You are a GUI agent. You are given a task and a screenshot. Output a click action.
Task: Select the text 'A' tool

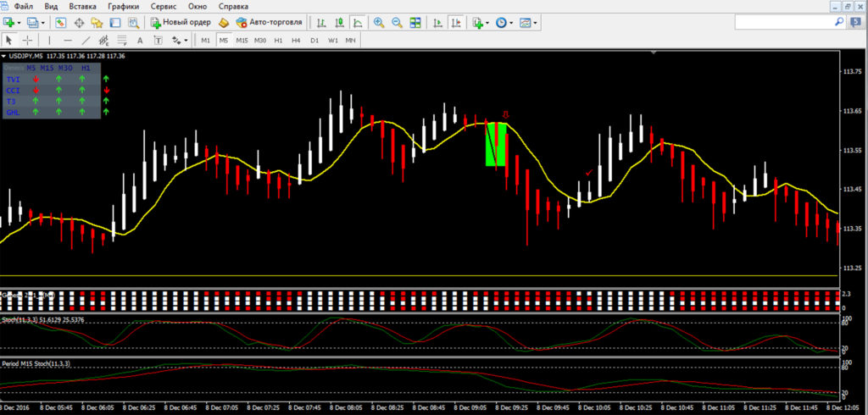click(140, 41)
